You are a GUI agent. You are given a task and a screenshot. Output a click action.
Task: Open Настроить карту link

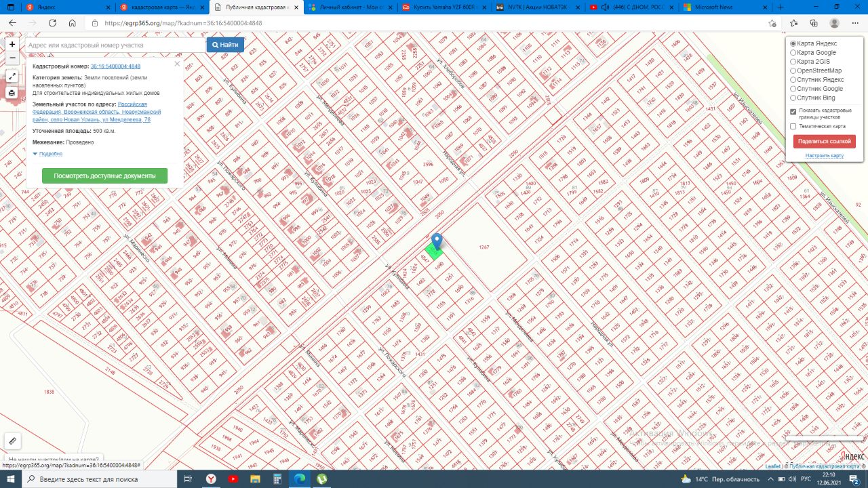[x=824, y=156]
